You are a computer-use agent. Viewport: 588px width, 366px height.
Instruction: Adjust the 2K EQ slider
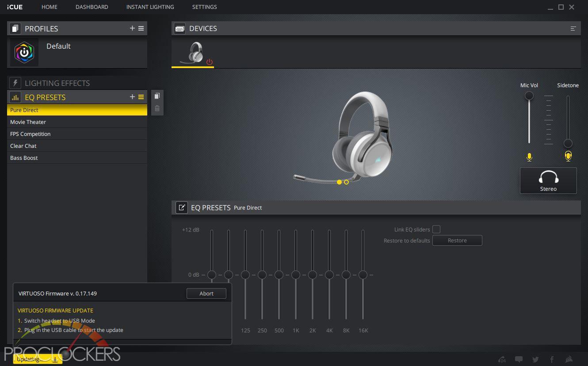tap(313, 275)
